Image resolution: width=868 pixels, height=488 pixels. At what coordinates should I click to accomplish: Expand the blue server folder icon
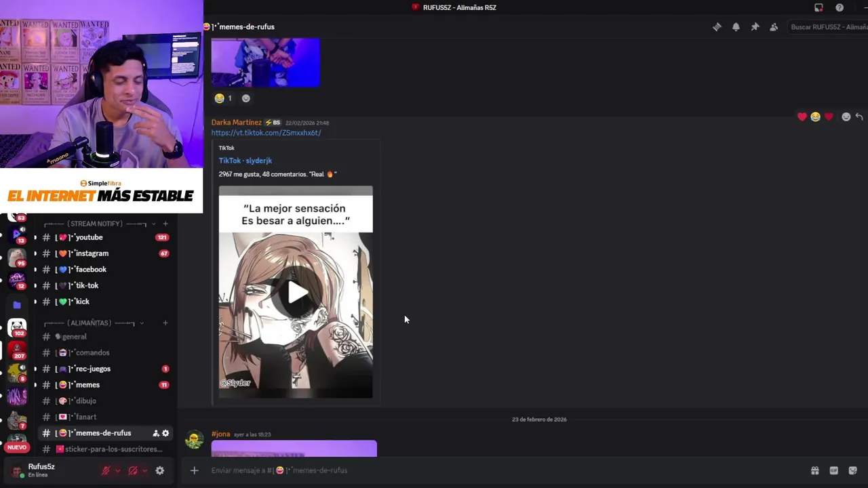(x=17, y=305)
